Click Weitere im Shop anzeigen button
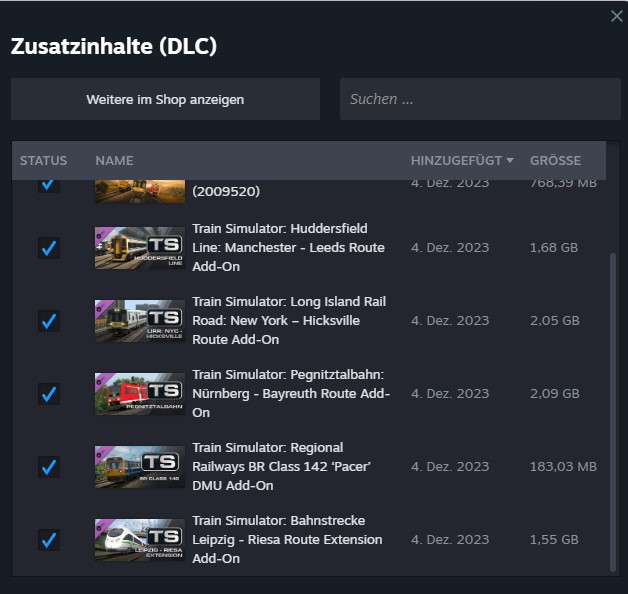 click(x=165, y=100)
